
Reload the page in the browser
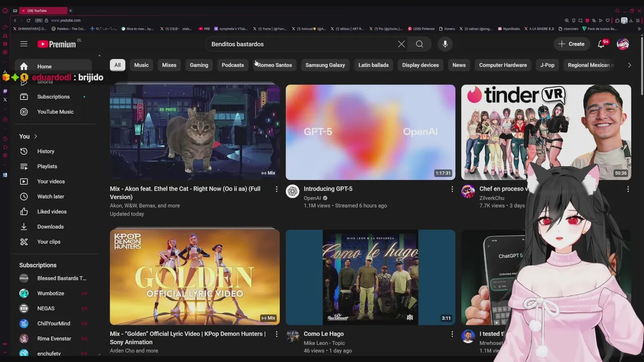coord(28,20)
